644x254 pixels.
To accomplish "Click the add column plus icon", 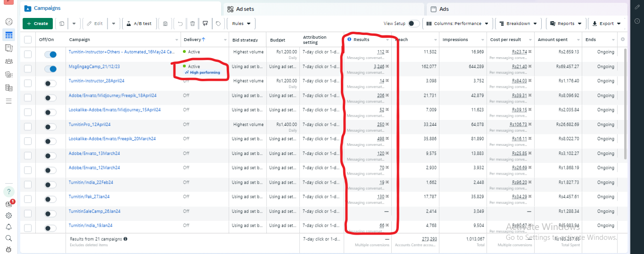I will 623,40.
